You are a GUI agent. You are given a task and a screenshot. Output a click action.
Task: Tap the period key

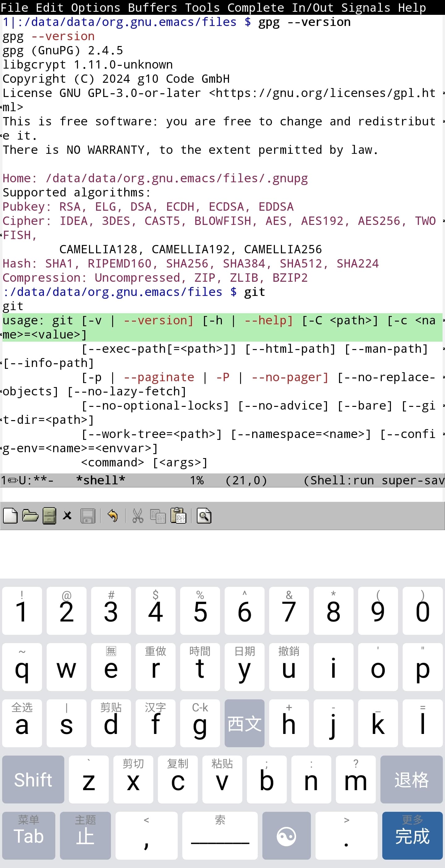click(x=346, y=836)
